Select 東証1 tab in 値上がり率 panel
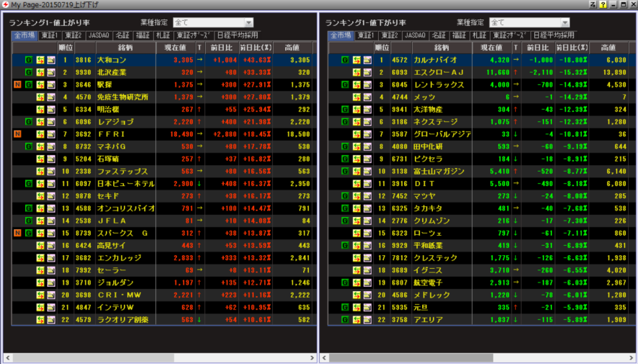This screenshot has height=364, width=638. click(50, 36)
